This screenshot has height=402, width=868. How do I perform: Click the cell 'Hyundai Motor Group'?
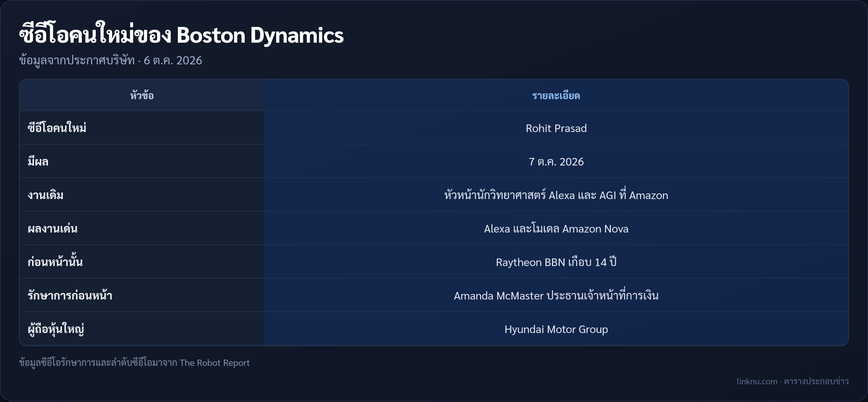[x=556, y=329]
